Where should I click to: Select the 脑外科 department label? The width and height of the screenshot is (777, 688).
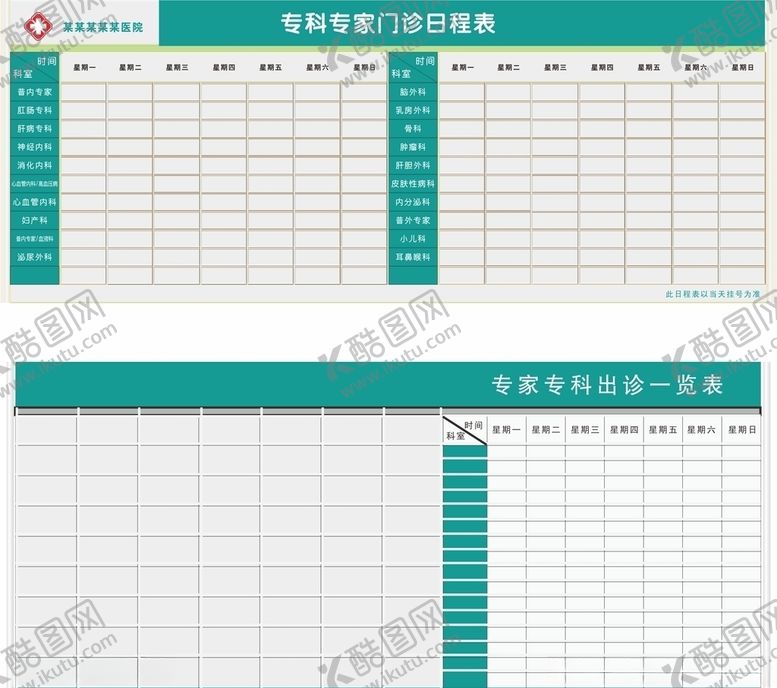pyautogui.click(x=413, y=92)
